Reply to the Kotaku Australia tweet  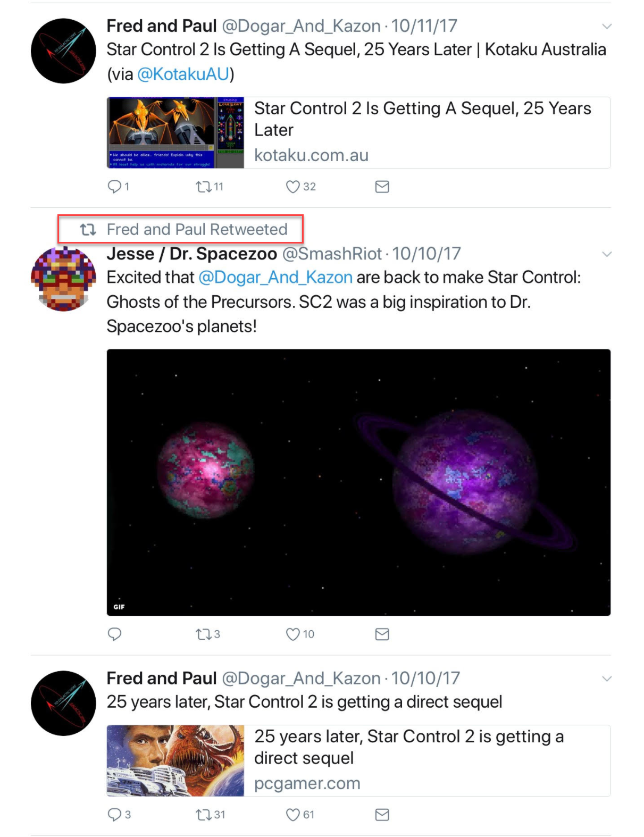click(115, 187)
